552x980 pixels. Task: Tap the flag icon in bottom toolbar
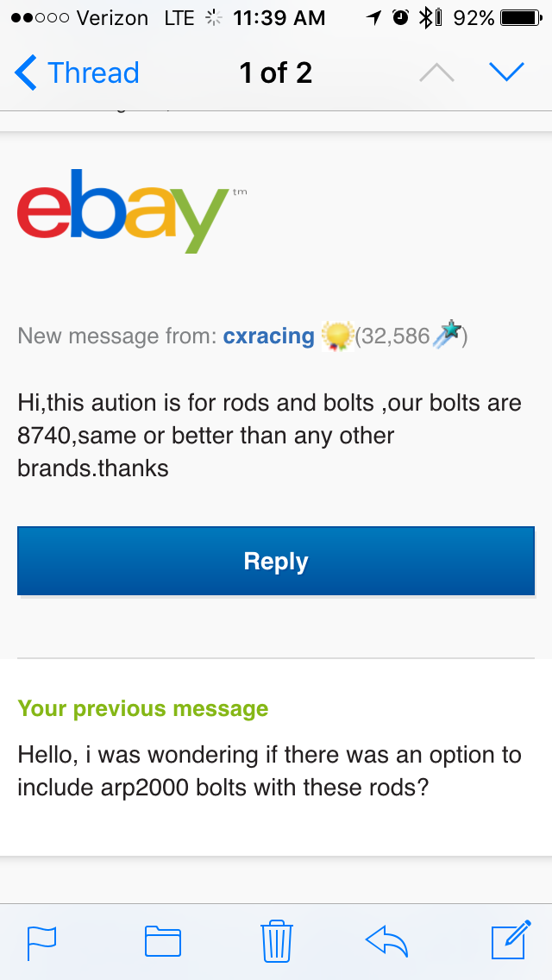[x=41, y=941]
